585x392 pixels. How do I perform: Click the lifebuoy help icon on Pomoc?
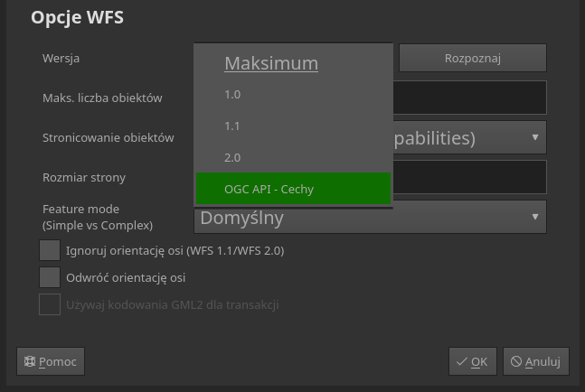[x=29, y=361]
